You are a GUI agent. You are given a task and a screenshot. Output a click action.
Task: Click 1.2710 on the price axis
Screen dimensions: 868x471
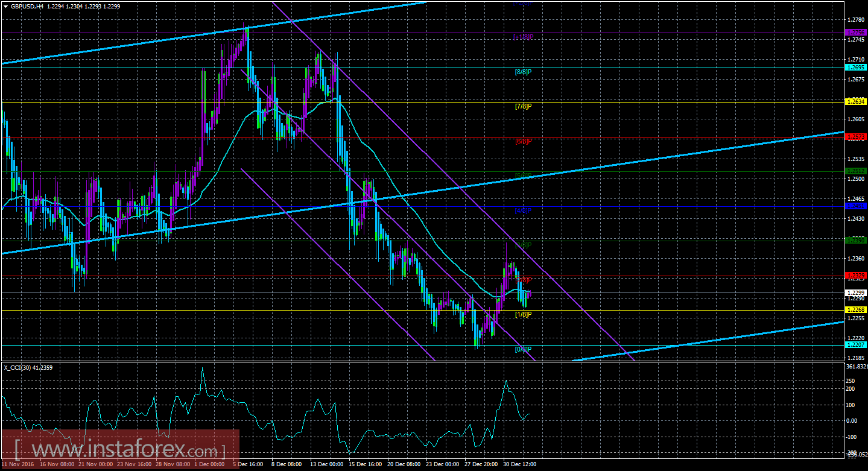855,60
